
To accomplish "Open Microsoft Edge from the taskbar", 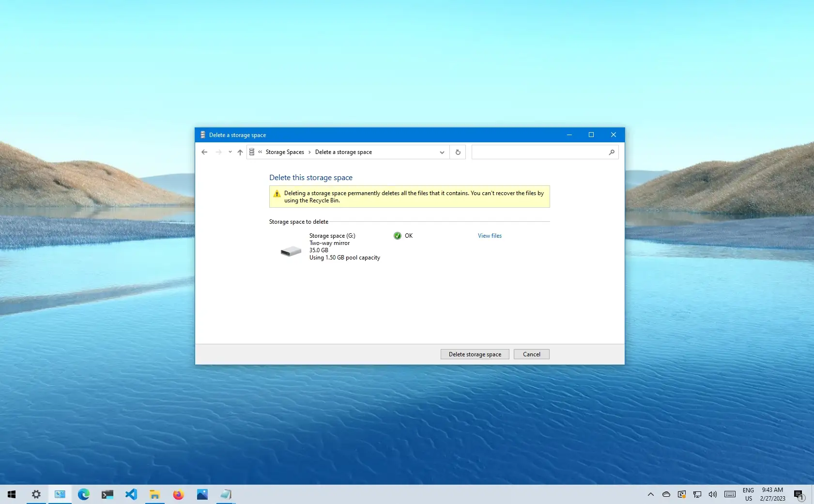I will point(84,494).
